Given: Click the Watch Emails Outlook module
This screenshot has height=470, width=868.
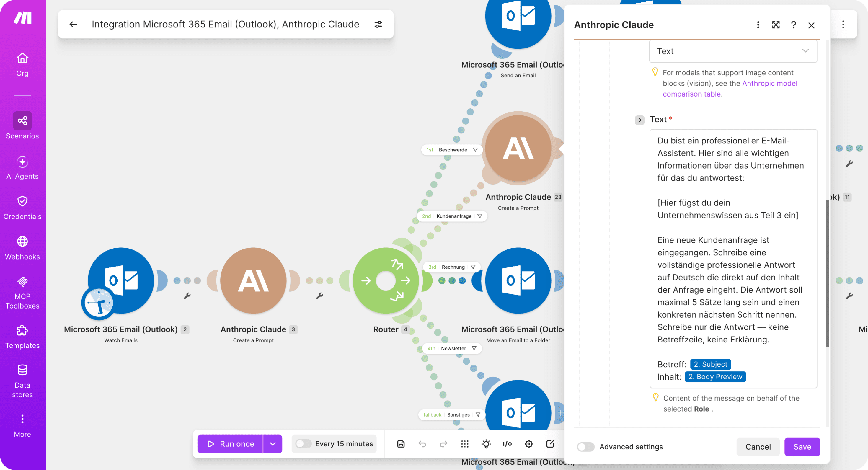Looking at the screenshot, I should coord(121,280).
